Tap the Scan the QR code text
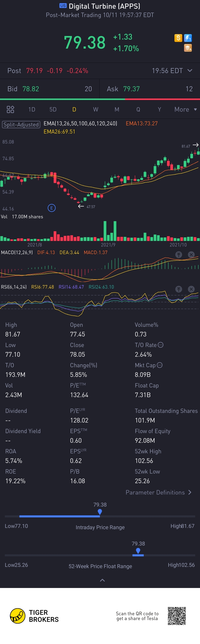200x644 pixels. pyautogui.click(x=137, y=616)
